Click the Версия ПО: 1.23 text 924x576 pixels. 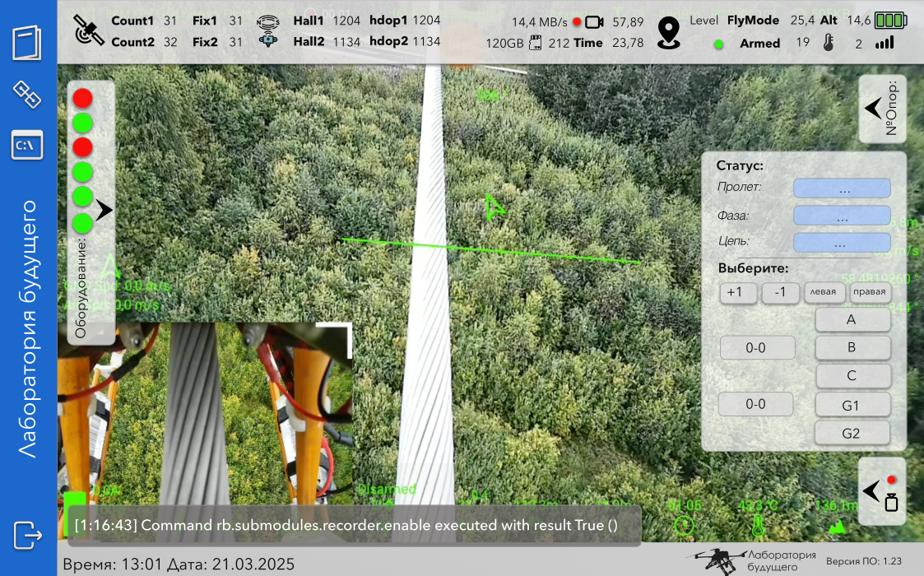(x=864, y=561)
